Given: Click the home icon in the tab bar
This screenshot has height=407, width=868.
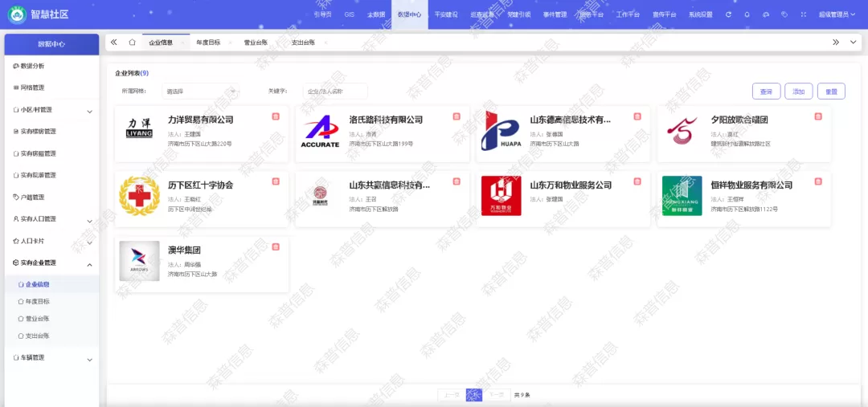Looking at the screenshot, I should click(x=132, y=42).
